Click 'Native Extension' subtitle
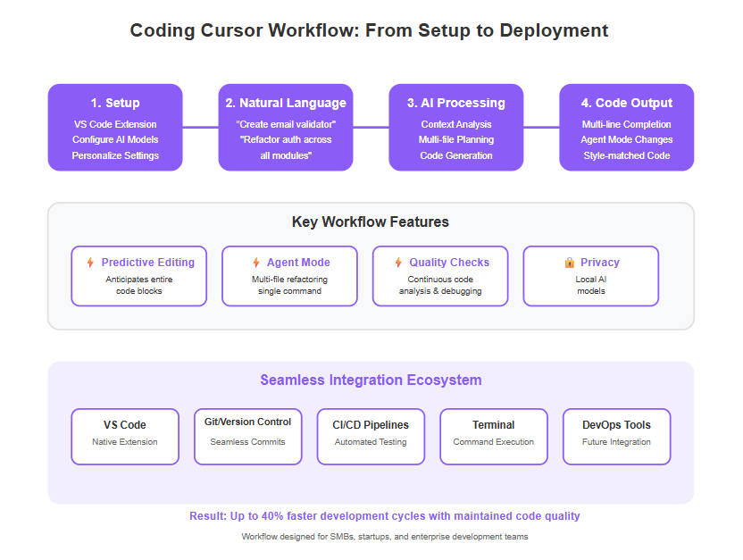The width and height of the screenshot is (743, 560). coord(125,442)
